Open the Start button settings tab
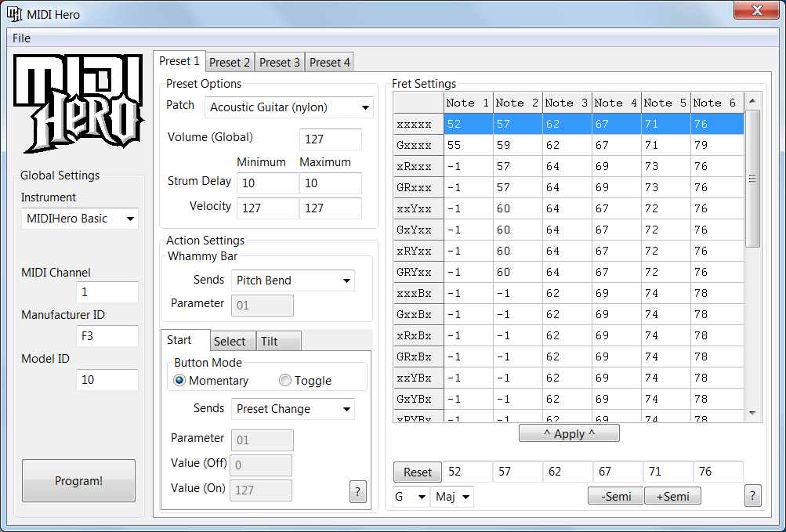786x532 pixels. click(185, 340)
